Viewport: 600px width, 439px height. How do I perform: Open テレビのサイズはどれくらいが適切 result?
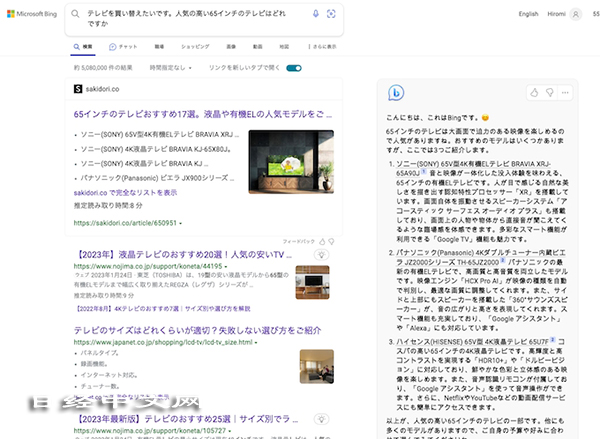point(197,330)
